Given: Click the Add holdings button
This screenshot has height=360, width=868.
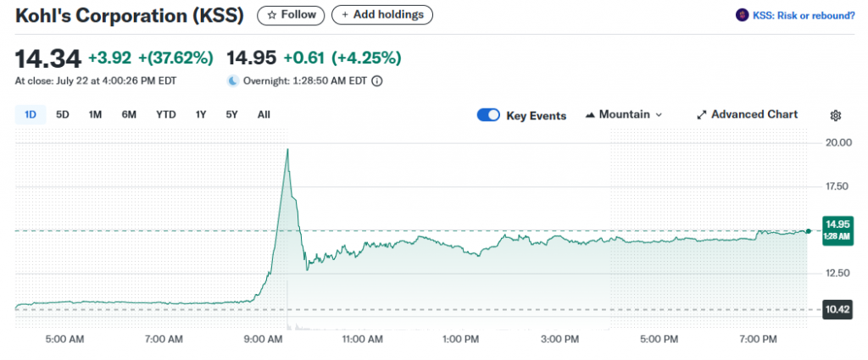Looking at the screenshot, I should (382, 15).
